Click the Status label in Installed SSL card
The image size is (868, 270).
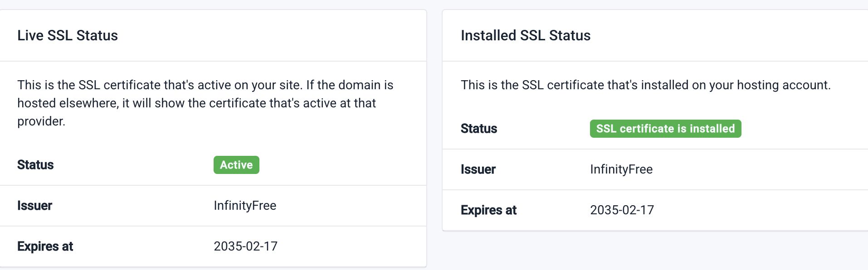[x=479, y=129]
